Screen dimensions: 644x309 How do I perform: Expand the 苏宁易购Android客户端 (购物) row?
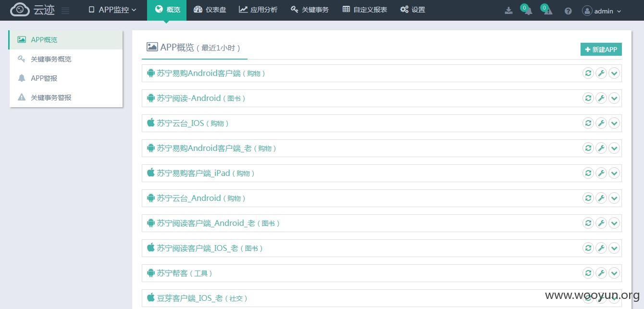tap(614, 73)
